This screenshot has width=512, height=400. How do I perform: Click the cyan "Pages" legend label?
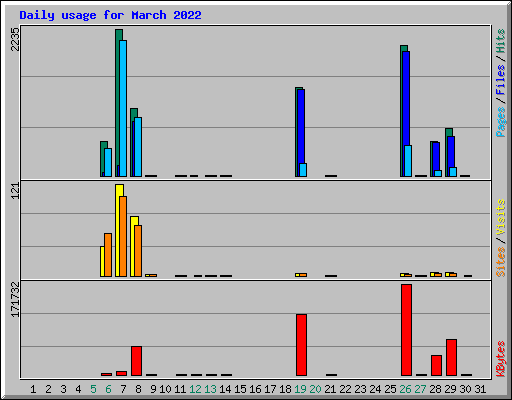501,122
